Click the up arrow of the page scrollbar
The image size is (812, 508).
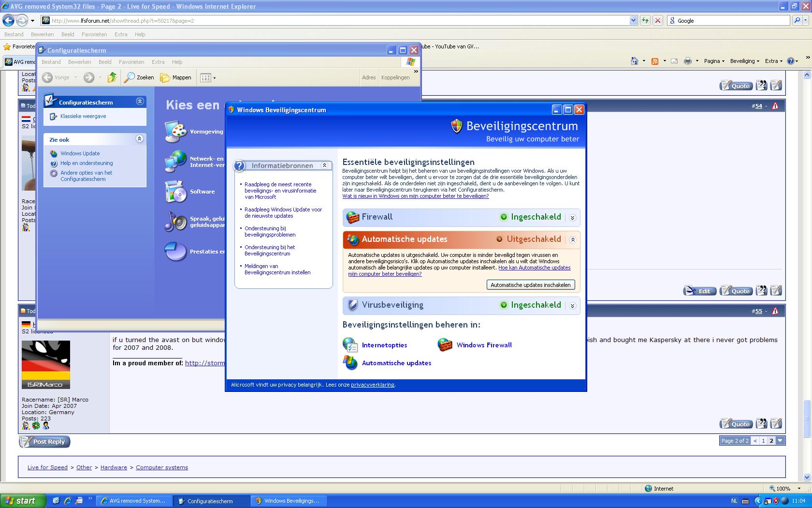click(x=807, y=75)
